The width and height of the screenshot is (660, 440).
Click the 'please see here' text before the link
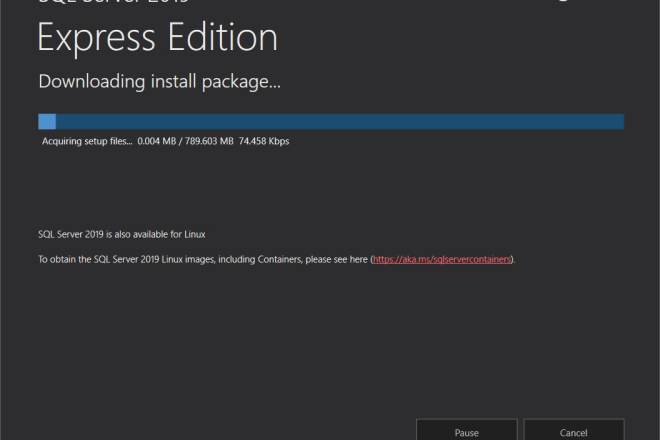(332, 259)
